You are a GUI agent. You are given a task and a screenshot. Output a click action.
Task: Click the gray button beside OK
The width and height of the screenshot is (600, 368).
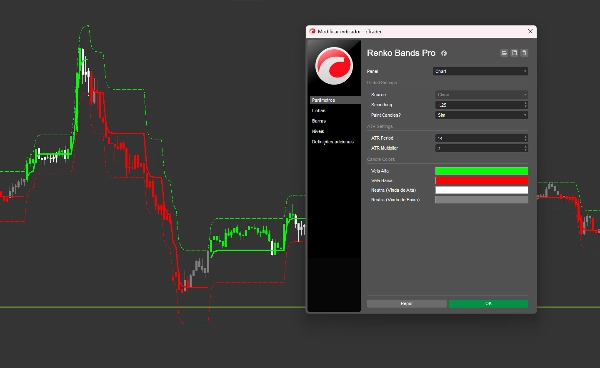(x=406, y=304)
